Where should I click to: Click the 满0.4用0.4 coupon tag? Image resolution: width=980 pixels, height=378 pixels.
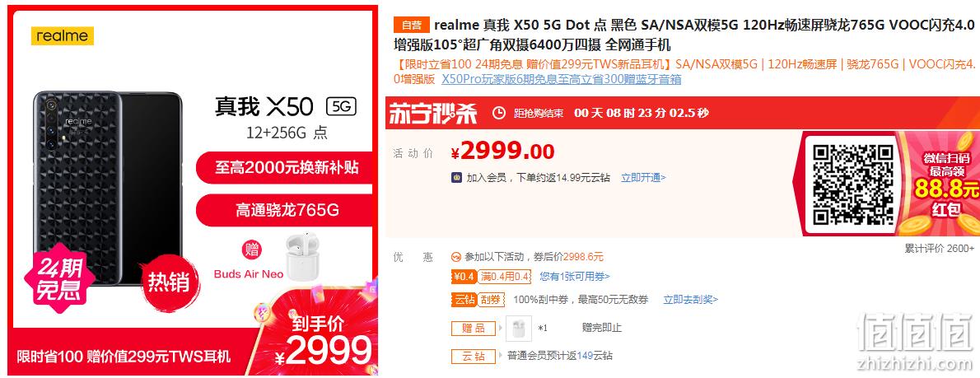tap(506, 276)
